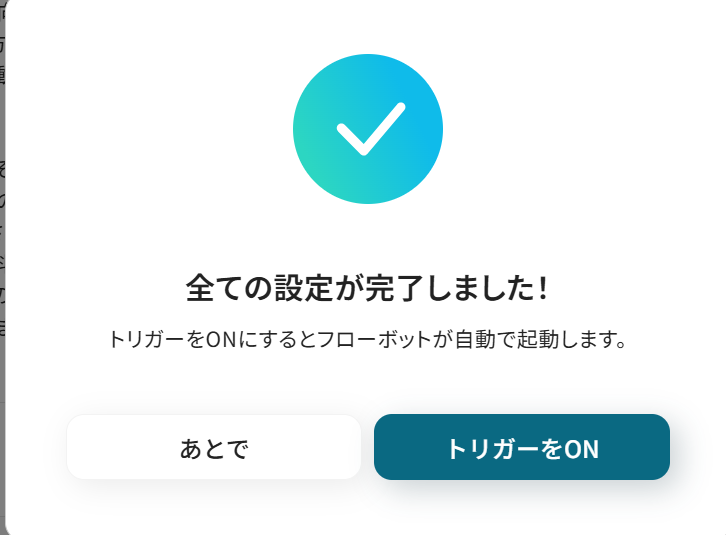
Task: Click the word 設定 in the bold heading
Action: (x=304, y=288)
